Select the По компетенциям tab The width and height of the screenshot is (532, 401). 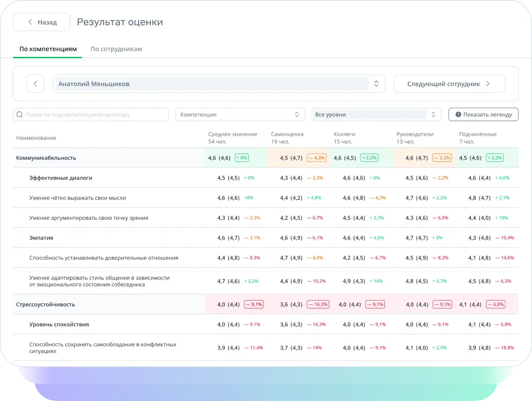coord(48,49)
